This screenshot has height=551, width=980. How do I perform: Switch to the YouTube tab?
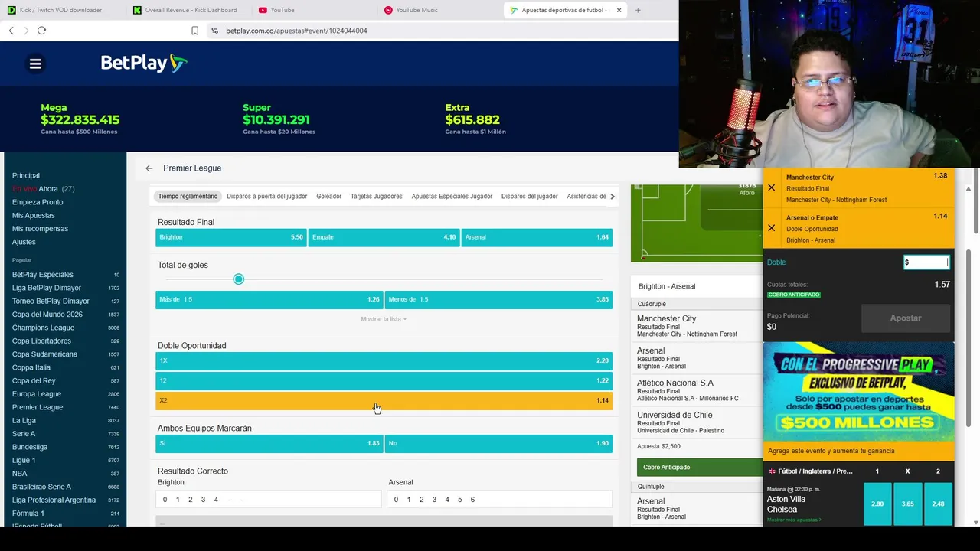click(314, 10)
